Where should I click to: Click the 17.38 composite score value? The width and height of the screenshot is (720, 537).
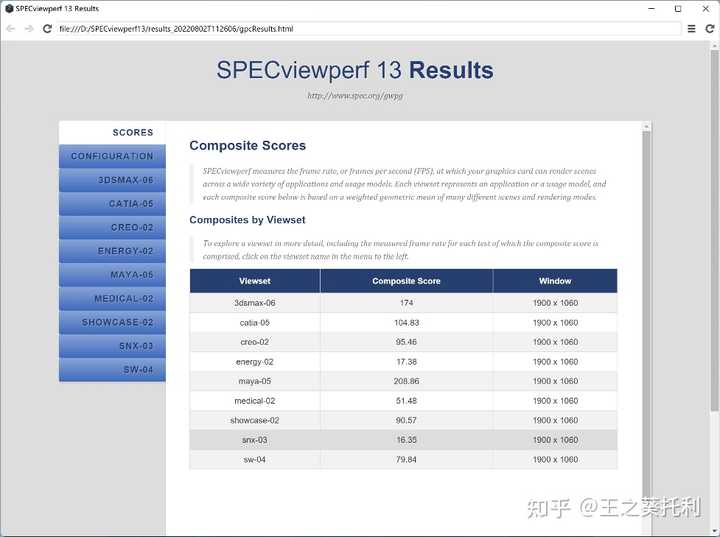[x=406, y=362]
